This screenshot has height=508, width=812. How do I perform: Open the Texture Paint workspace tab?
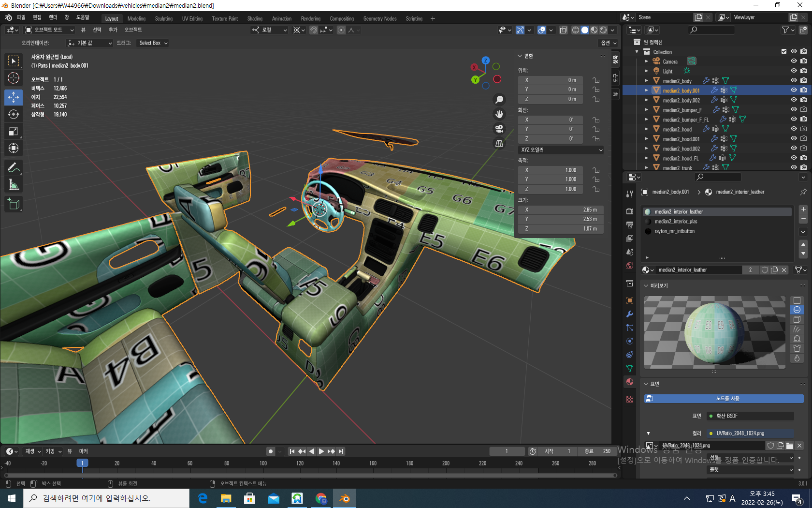(225, 19)
